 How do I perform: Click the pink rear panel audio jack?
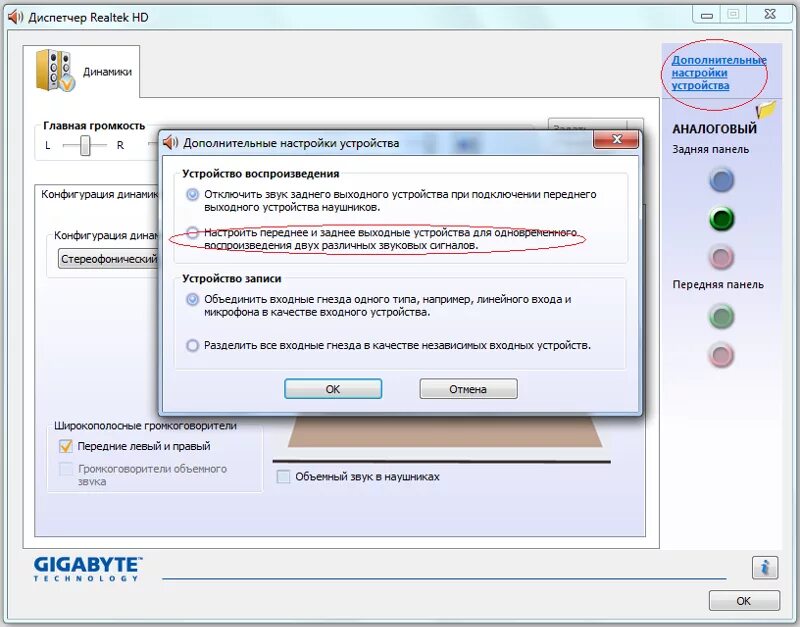721,257
